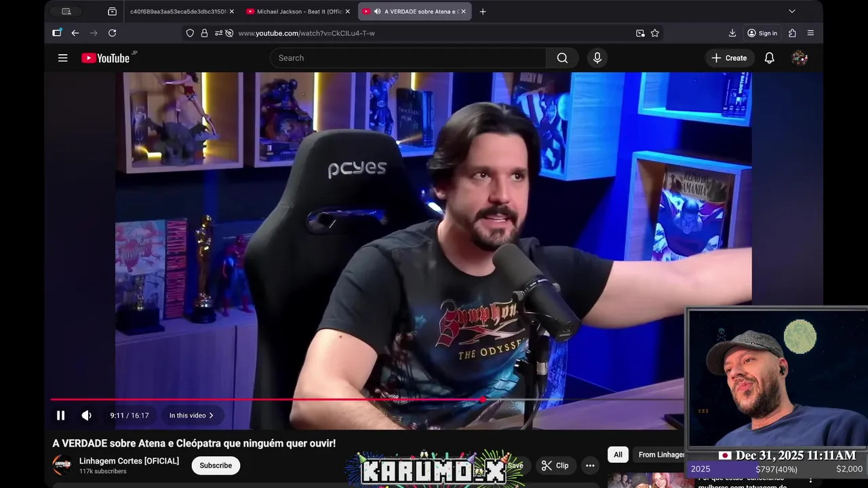This screenshot has width=868, height=488.
Task: Switch to the Michael Jackson - Beat It tab
Action: [298, 12]
